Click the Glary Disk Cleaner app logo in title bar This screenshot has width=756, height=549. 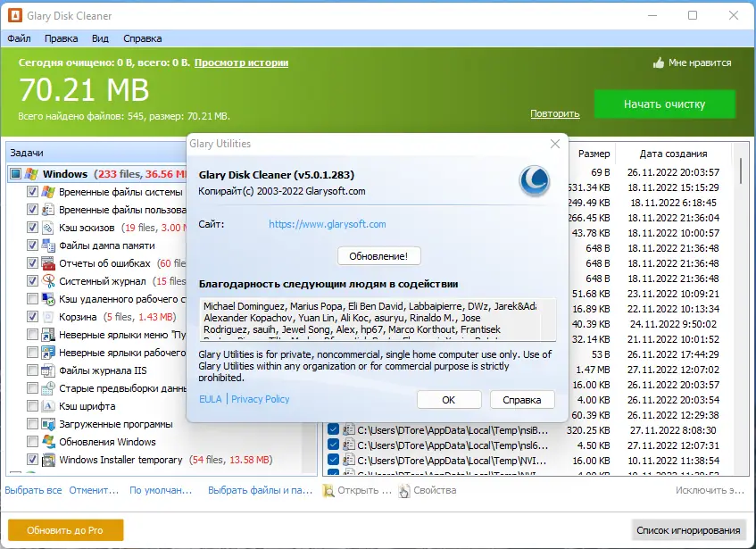pyautogui.click(x=15, y=15)
